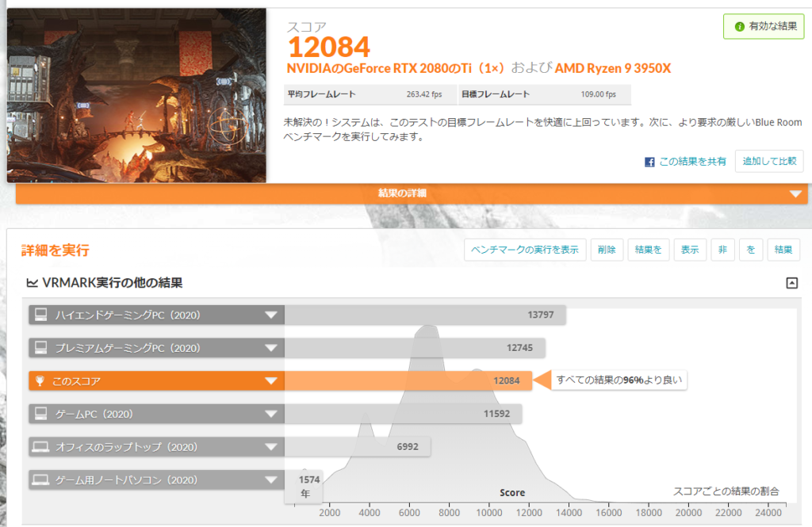Click the trophy icon in このスコア row
The height and width of the screenshot is (527, 812).
(40, 381)
